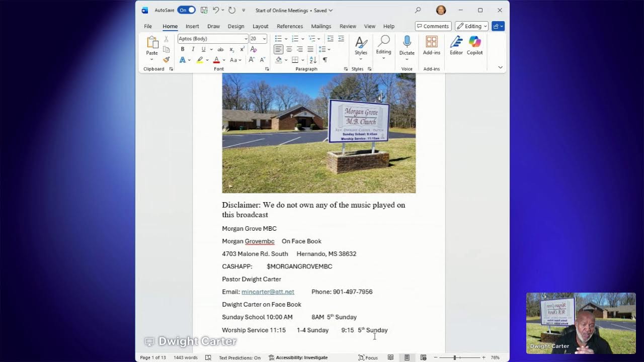
Task: Open the Editor proofing pane
Action: [x=456, y=46]
